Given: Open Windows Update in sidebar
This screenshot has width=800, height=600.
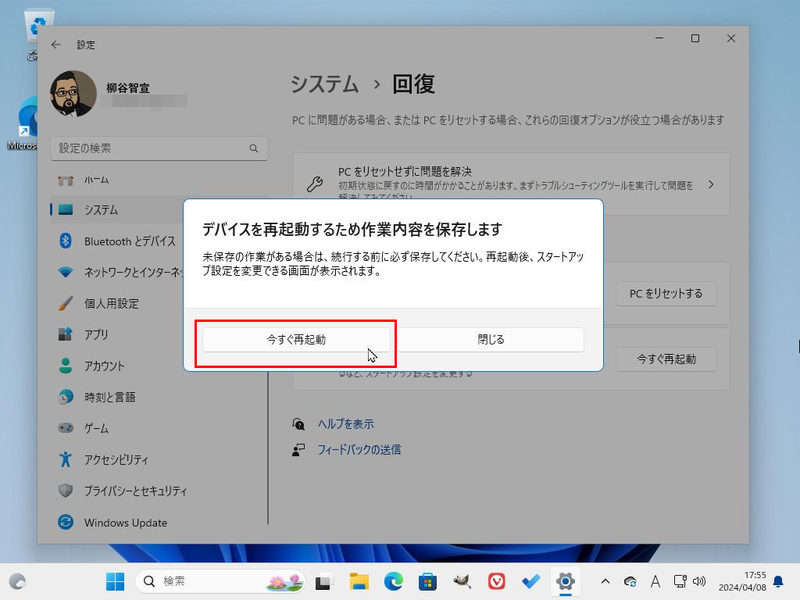Looking at the screenshot, I should (159, 522).
